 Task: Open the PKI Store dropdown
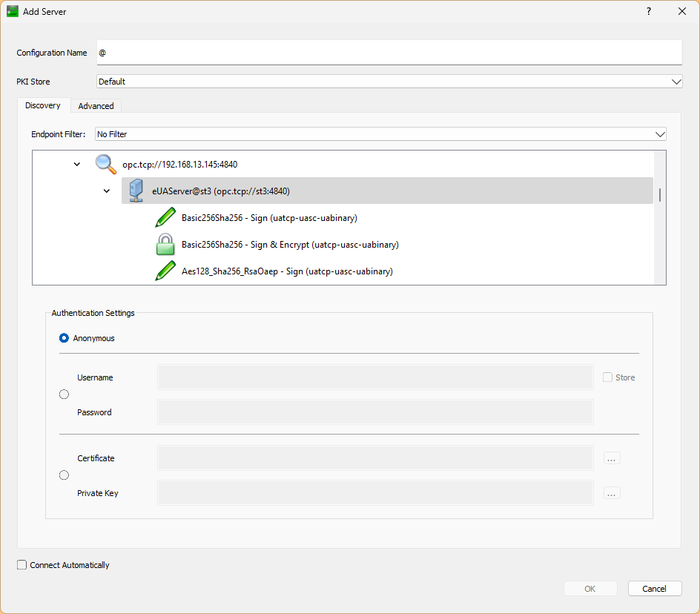pos(389,82)
